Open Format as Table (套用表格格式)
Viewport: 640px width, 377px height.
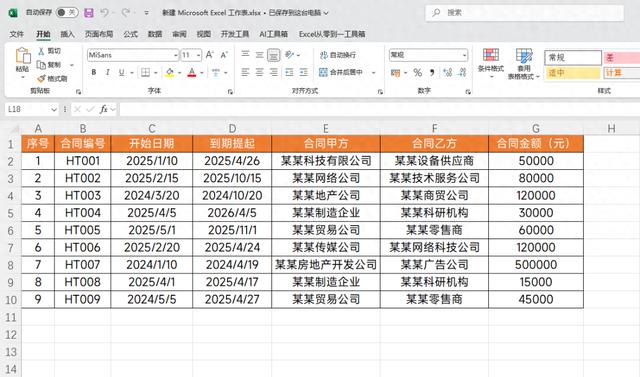(x=524, y=64)
